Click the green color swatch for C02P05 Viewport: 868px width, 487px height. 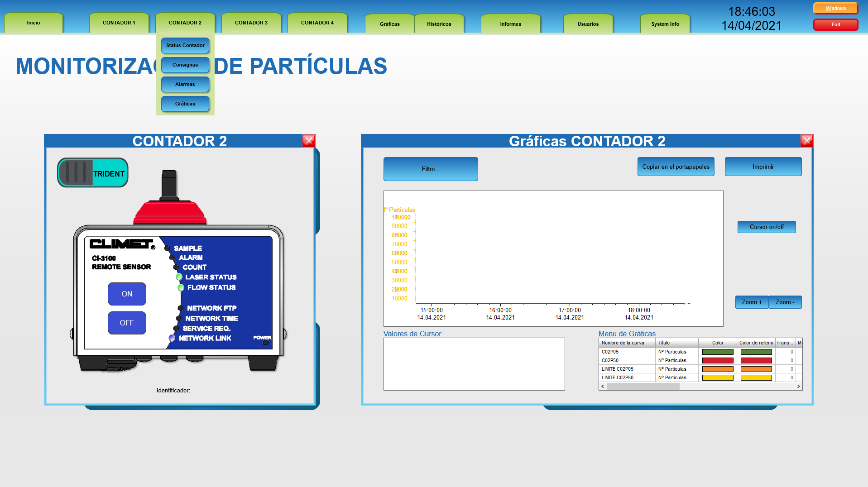click(717, 352)
